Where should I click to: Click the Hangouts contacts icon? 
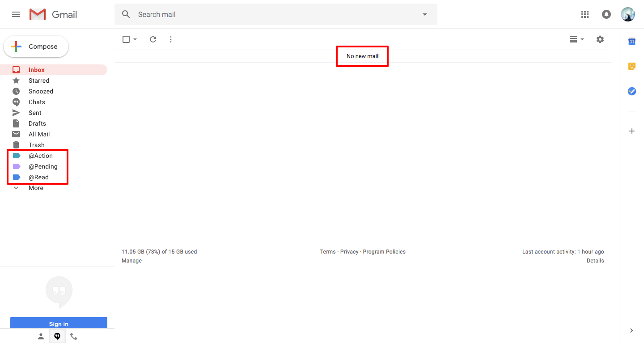click(41, 336)
